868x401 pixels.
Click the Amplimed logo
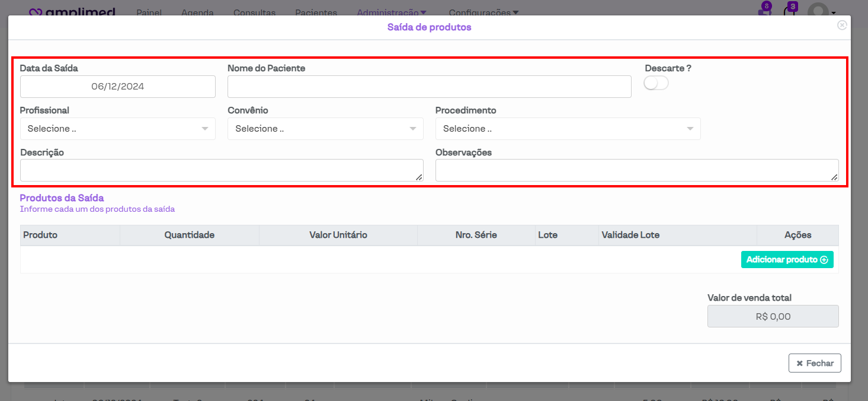pos(72,12)
